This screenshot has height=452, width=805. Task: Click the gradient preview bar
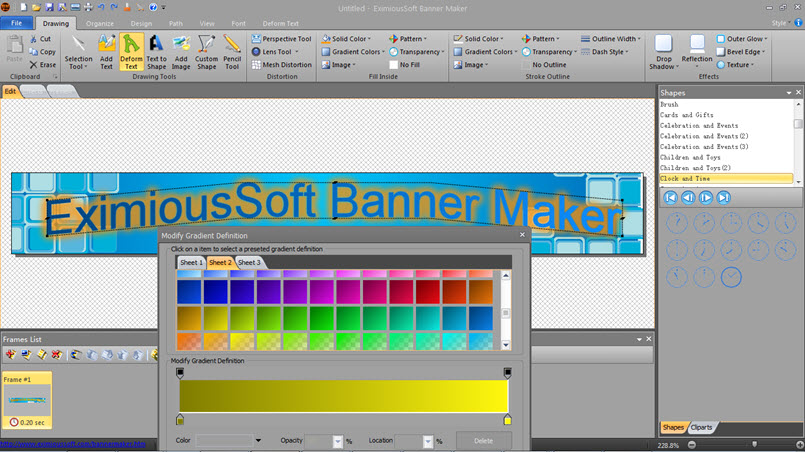click(x=343, y=396)
